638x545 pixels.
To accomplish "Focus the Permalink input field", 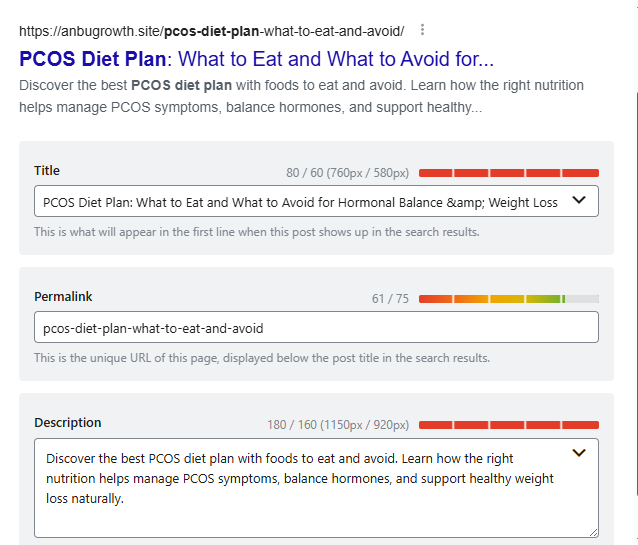I will (316, 327).
